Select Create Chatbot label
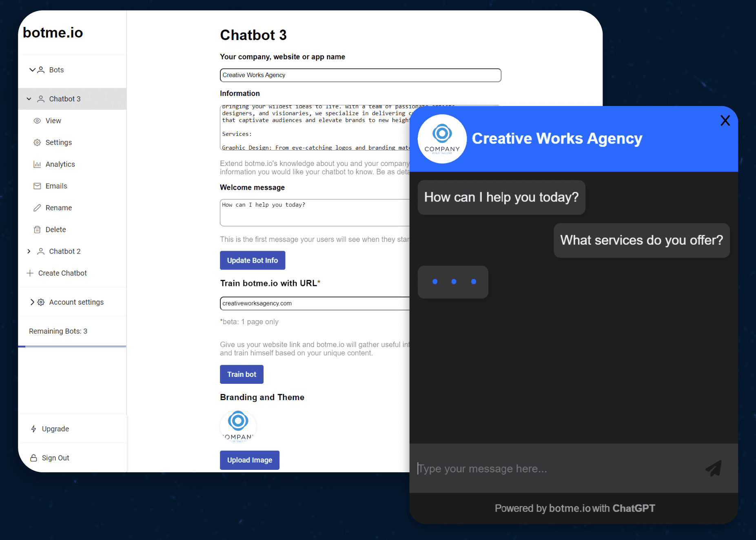 point(62,273)
